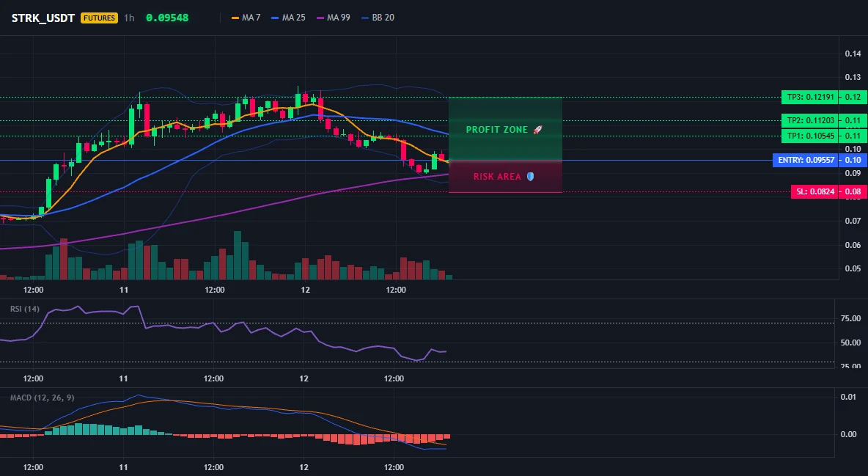Viewport: 868px width, 476px height.
Task: Click the 0.06 price axis value
Action: pyautogui.click(x=853, y=245)
